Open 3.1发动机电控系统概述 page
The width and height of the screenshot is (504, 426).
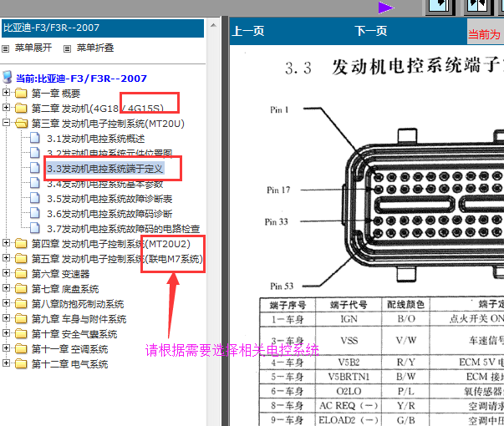pos(96,139)
